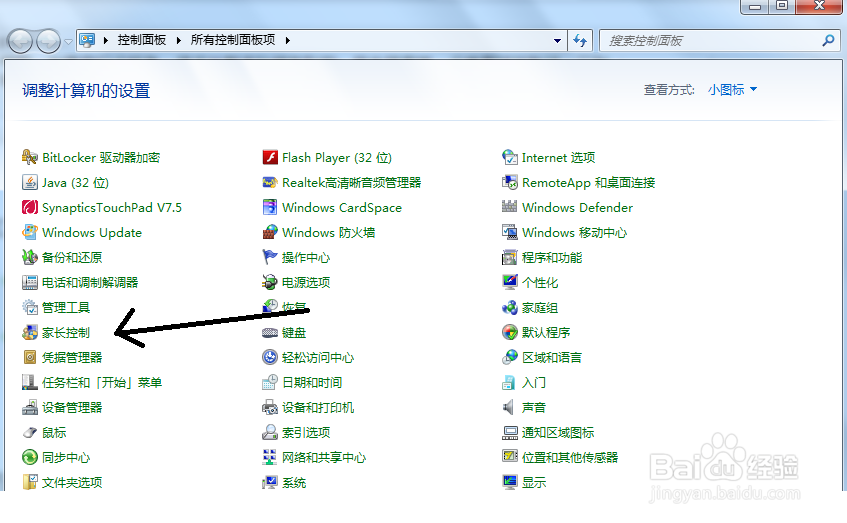This screenshot has width=847, height=523.
Task: Click the 控制面板 breadcrumb item
Action: (142, 40)
